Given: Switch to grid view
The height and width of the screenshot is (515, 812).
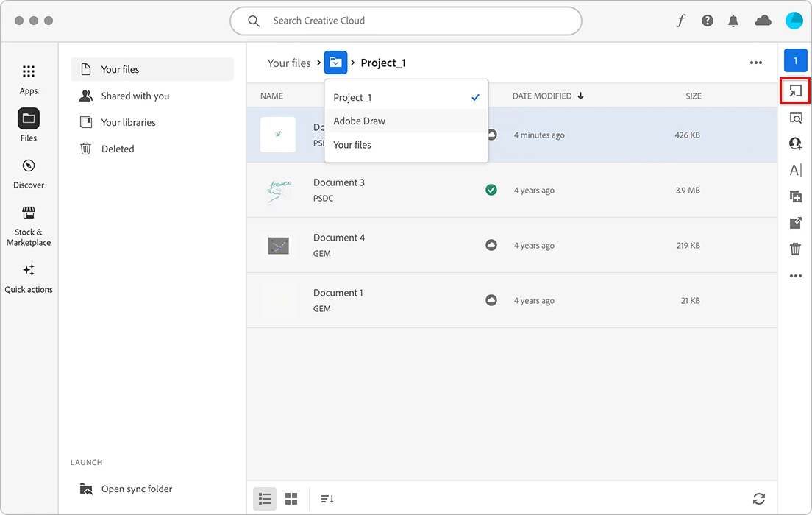Looking at the screenshot, I should coord(291,499).
